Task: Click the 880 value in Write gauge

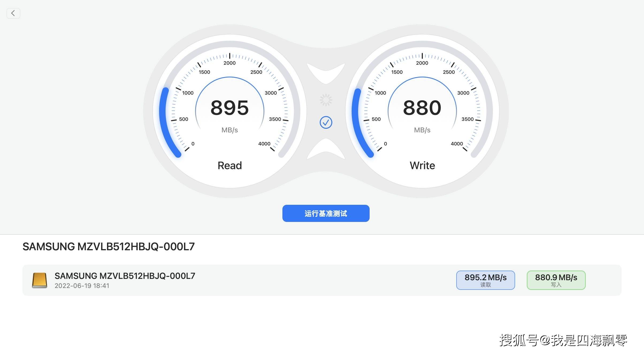Action: tap(422, 108)
